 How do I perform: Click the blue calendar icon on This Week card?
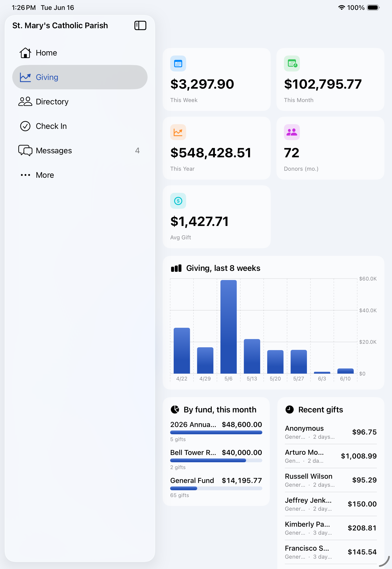tap(178, 64)
